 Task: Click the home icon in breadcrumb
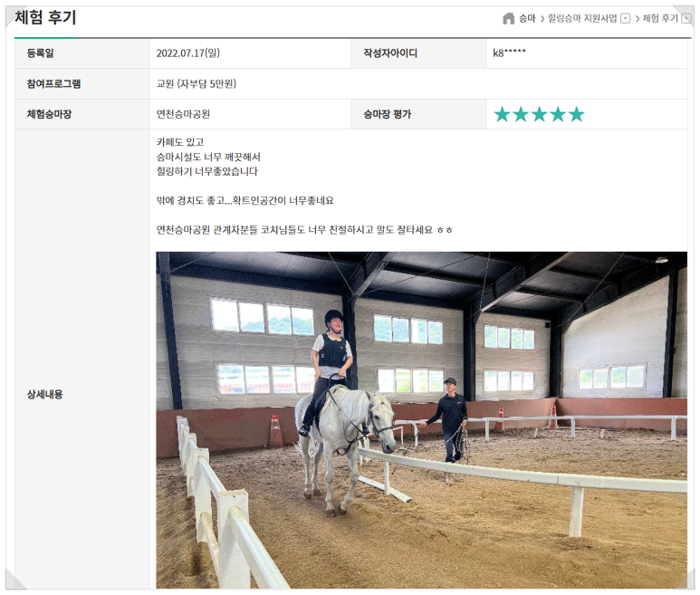click(x=509, y=18)
